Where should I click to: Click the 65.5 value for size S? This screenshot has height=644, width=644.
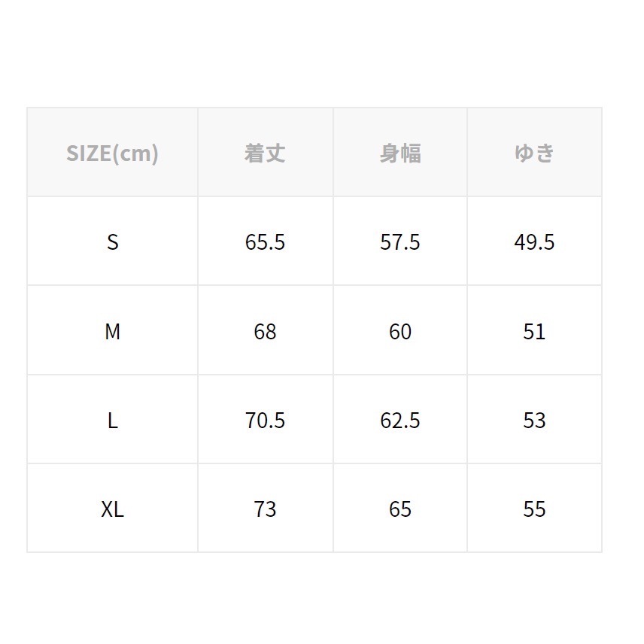(x=265, y=242)
